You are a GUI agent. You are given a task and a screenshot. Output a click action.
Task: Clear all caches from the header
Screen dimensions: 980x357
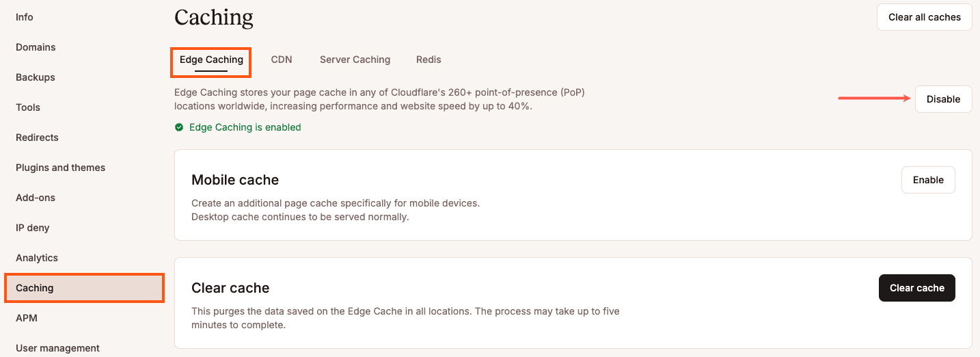pyautogui.click(x=924, y=17)
